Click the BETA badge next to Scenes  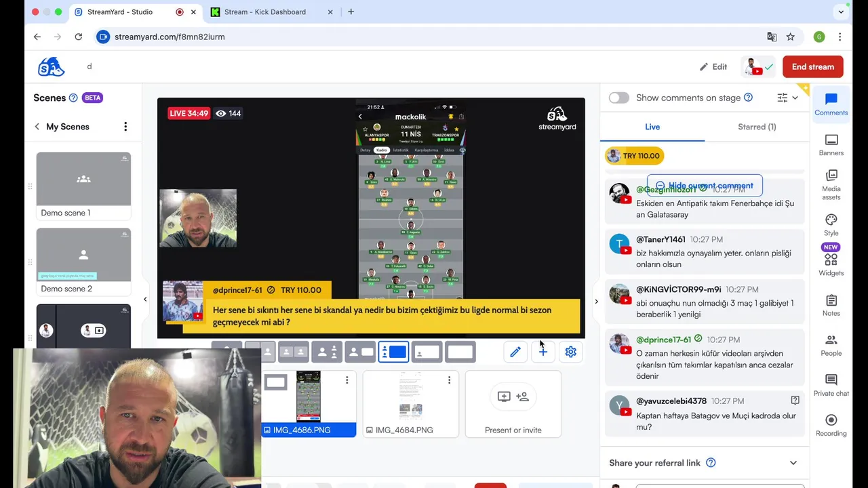click(93, 98)
